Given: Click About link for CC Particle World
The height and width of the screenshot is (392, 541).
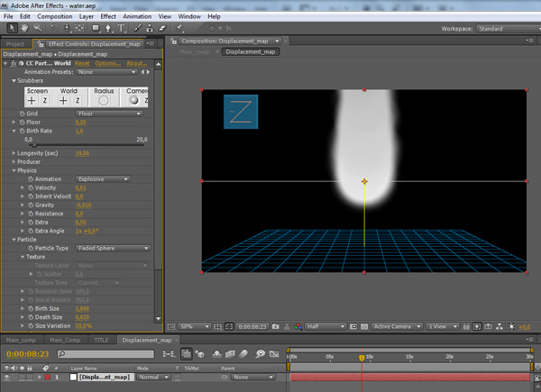Looking at the screenshot, I should (137, 63).
